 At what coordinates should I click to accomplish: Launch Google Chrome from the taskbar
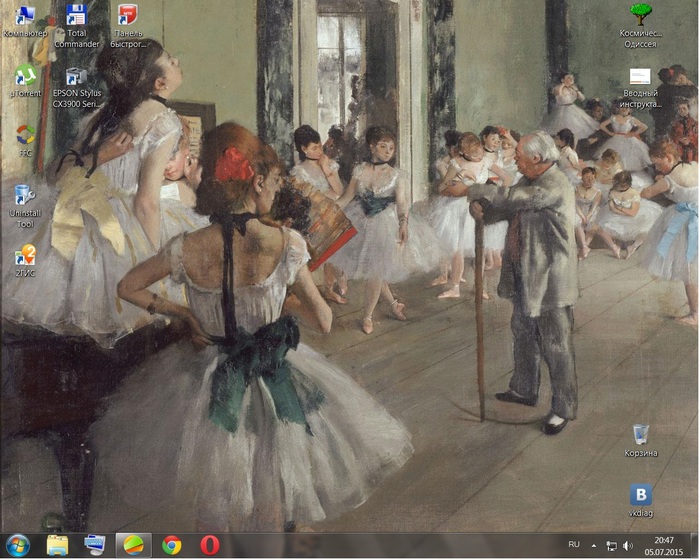pyautogui.click(x=171, y=546)
